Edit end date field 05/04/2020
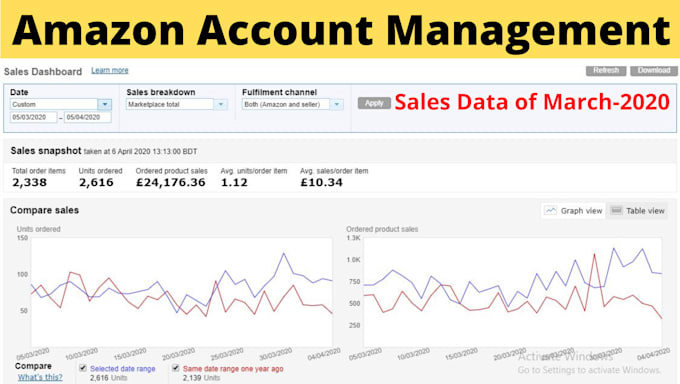 (x=88, y=117)
